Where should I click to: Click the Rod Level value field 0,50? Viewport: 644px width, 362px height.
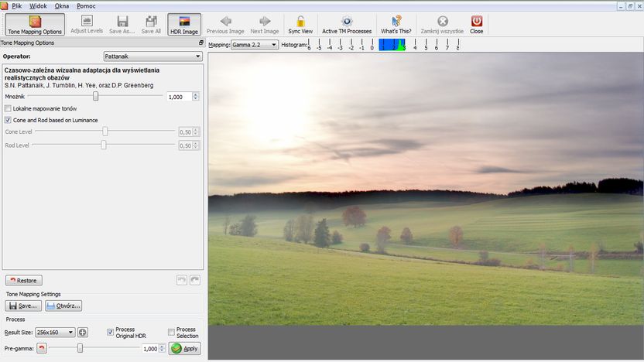(x=185, y=145)
